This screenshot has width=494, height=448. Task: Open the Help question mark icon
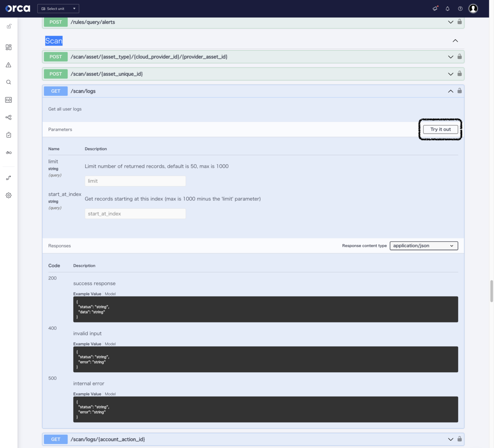460,8
